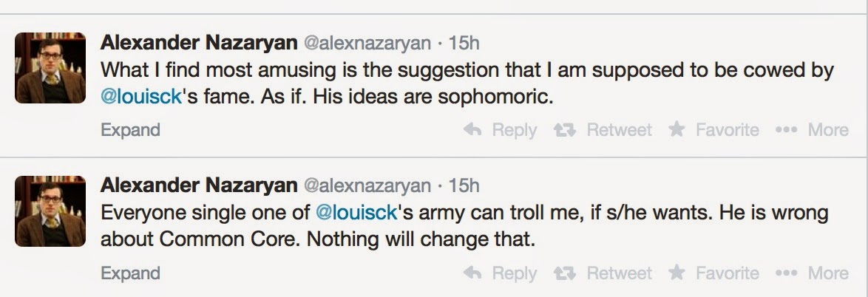Open the 15h timestamp on the second tweet

(464, 185)
